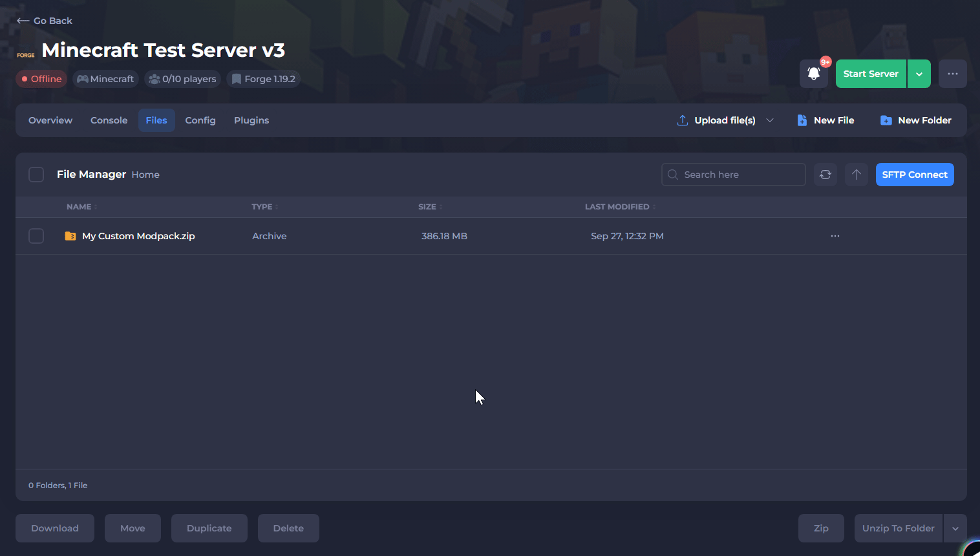The image size is (980, 556).
Task: Expand the Start Server dropdown arrow
Action: 919,74
